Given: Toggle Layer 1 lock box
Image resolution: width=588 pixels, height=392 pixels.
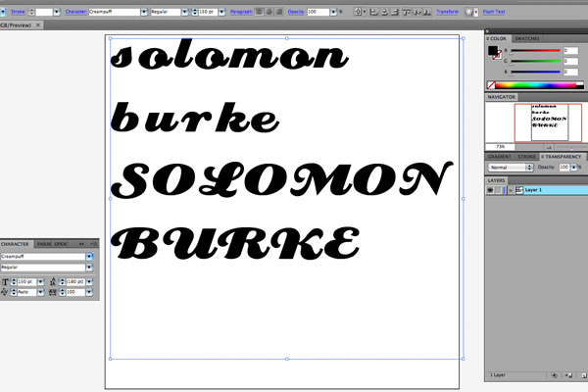Looking at the screenshot, I should (498, 190).
